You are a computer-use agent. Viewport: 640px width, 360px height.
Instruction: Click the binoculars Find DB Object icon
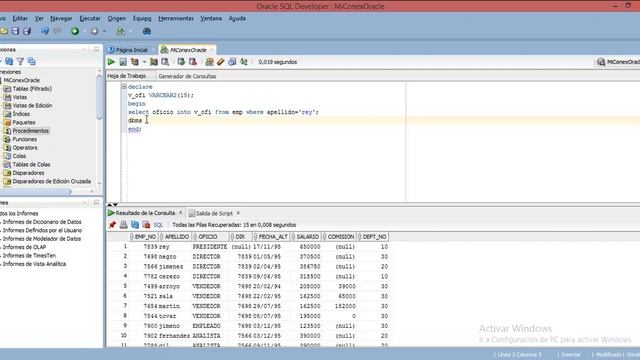coord(147,31)
